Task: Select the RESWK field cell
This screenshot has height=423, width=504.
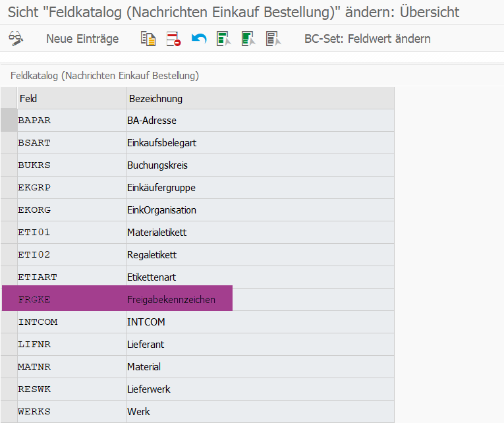Action: point(72,389)
